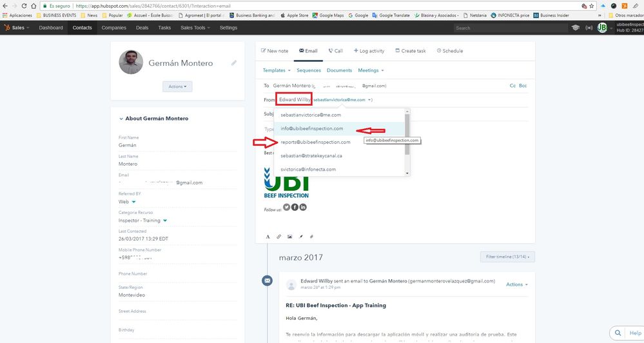The height and width of the screenshot is (343, 644).
Task: Click the cloud extension icon
Action: [x=603, y=6]
